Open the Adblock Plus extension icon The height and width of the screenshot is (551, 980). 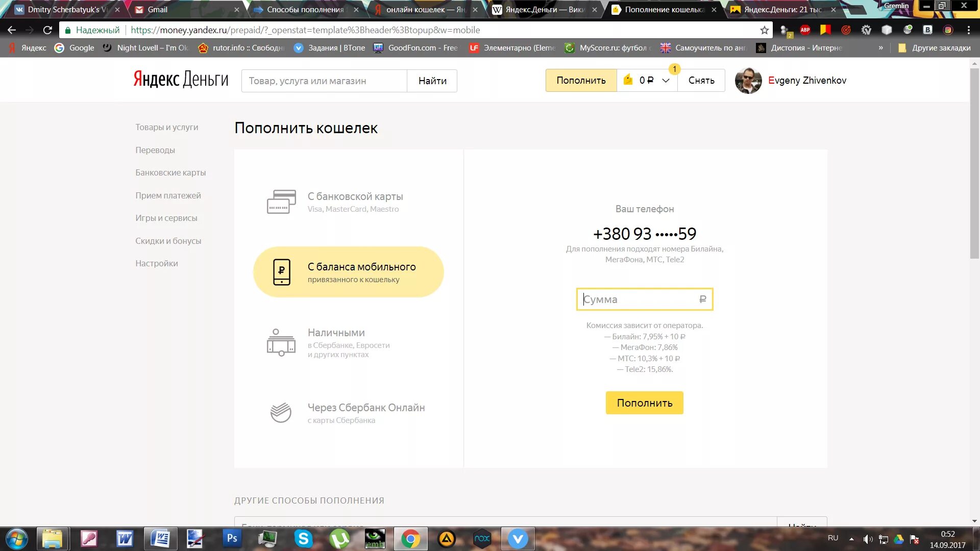click(805, 30)
